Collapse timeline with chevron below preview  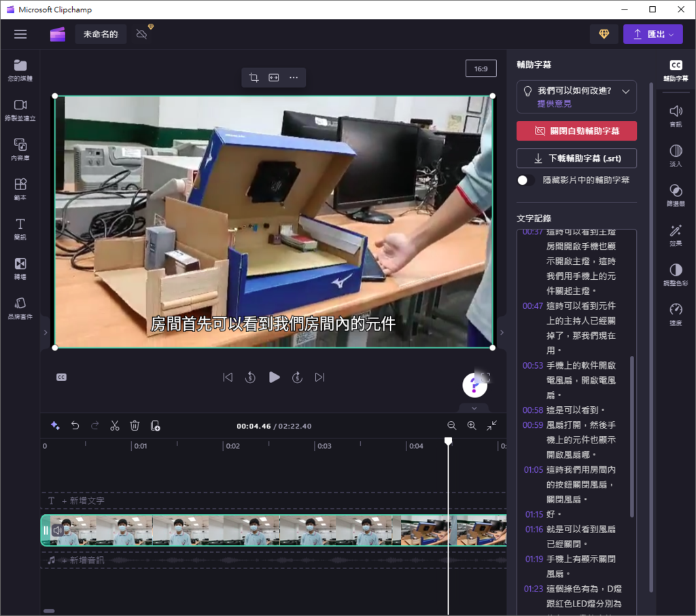pyautogui.click(x=474, y=408)
